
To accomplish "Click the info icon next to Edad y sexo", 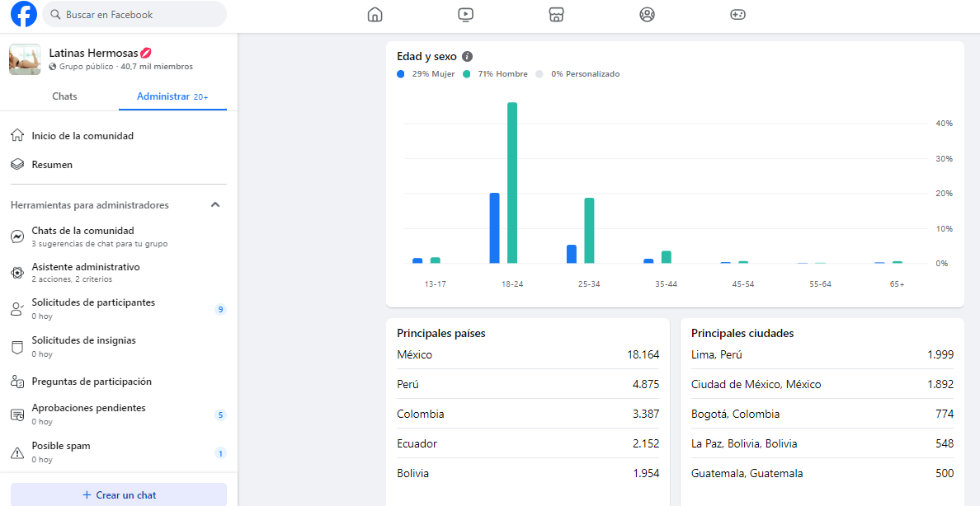I will (467, 56).
